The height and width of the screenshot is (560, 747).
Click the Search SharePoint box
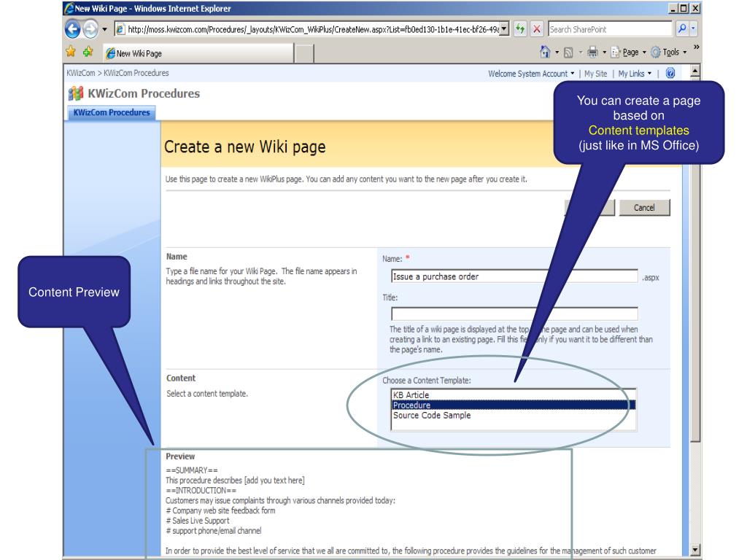point(610,29)
